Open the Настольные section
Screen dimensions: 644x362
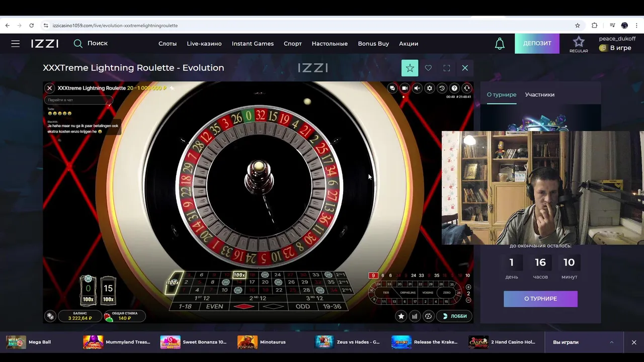point(330,44)
